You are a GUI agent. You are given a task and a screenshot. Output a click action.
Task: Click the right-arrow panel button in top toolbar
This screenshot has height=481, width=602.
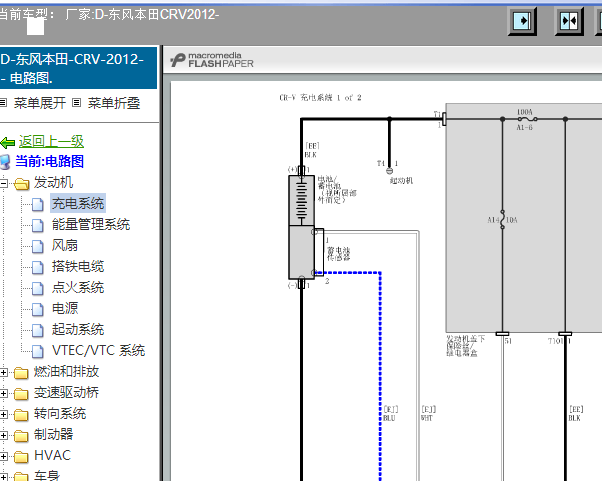click(522, 21)
